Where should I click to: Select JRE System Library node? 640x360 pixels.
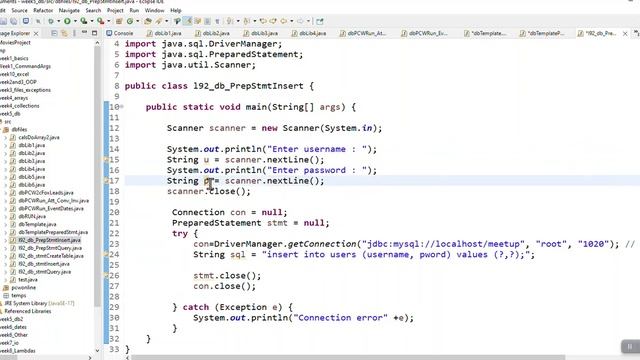click(40, 303)
